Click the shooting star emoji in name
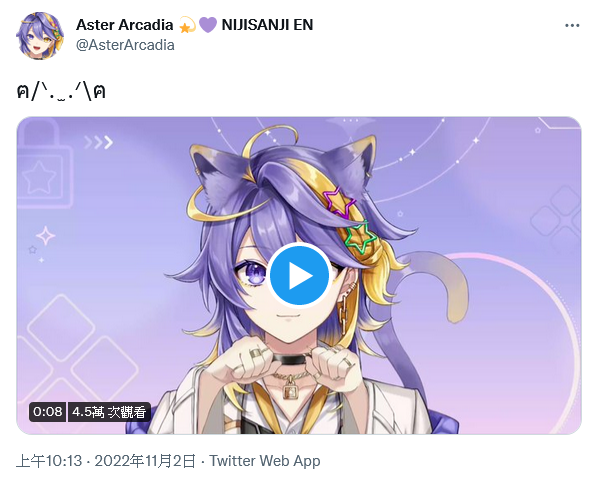Image resolution: width=598 pixels, height=486 pixels. [x=186, y=25]
